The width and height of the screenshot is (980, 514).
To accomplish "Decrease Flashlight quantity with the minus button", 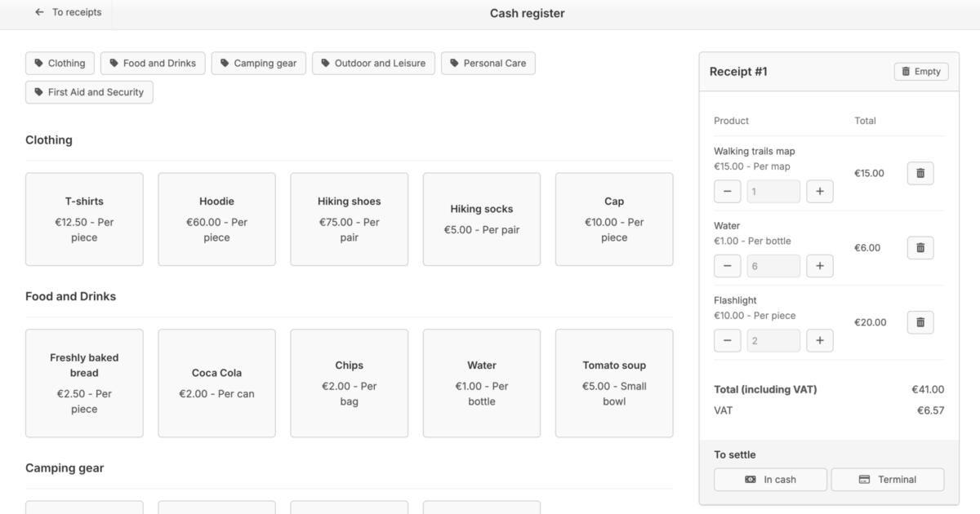I will [x=727, y=340].
